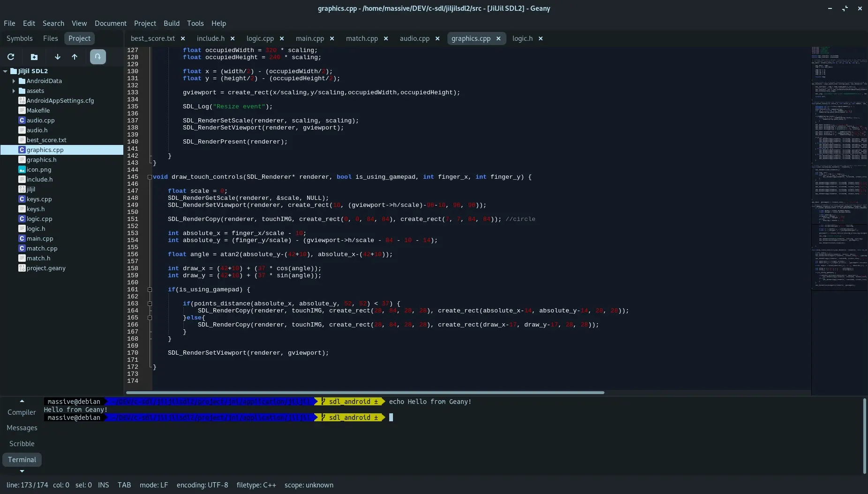Close the best_score.txt tab

pyautogui.click(x=183, y=38)
